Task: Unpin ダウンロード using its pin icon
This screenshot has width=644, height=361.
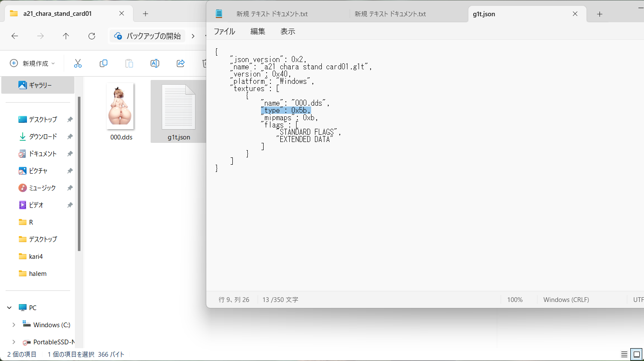Action: coord(70,136)
